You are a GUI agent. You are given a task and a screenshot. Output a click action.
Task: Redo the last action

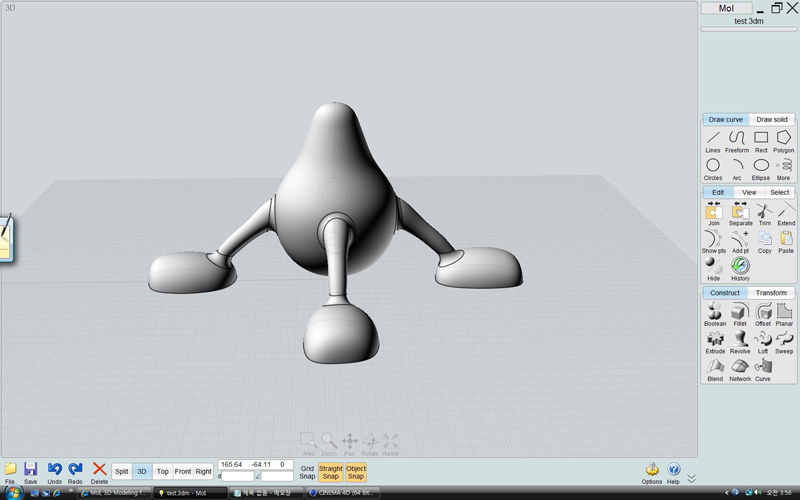[75, 472]
